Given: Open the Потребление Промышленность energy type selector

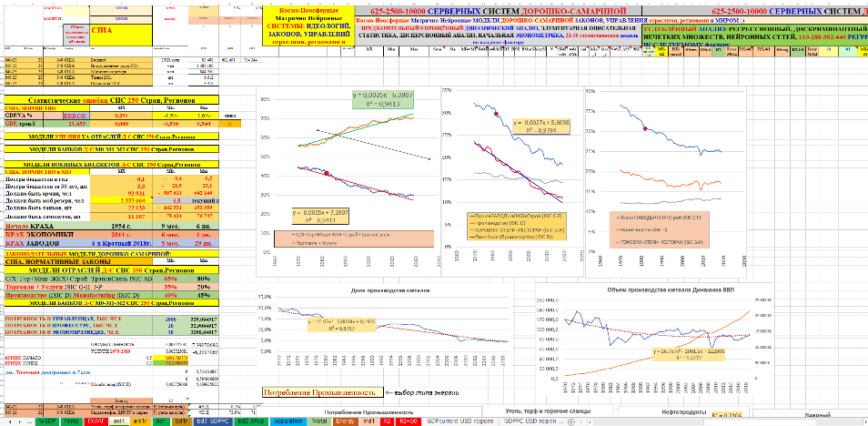Looking at the screenshot, I should (318, 392).
